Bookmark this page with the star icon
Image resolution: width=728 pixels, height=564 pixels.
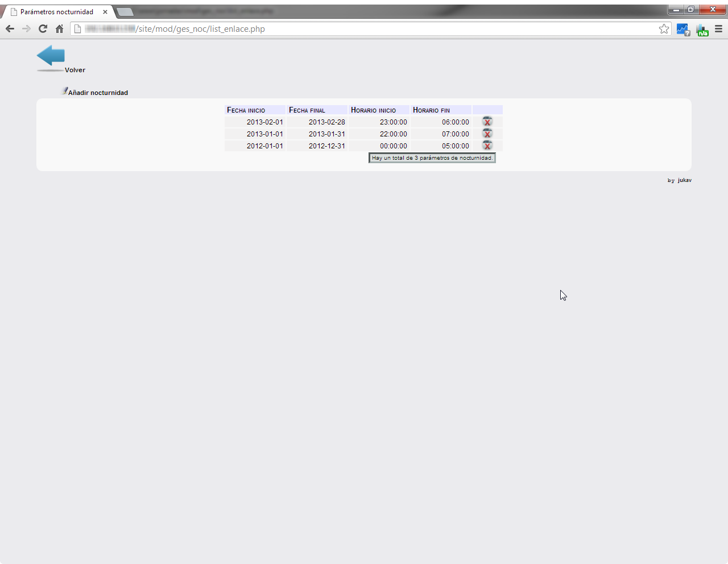coord(664,29)
